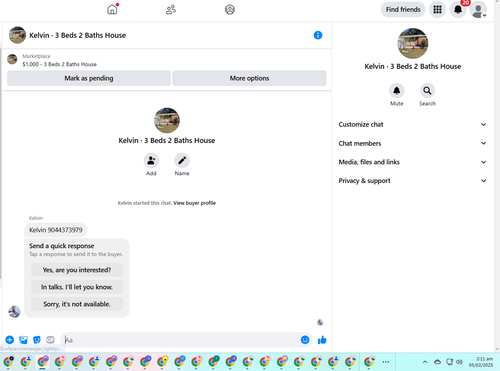
Task: Click chat header title Kelvin 3 Beds 2 Baths House
Action: click(x=78, y=35)
